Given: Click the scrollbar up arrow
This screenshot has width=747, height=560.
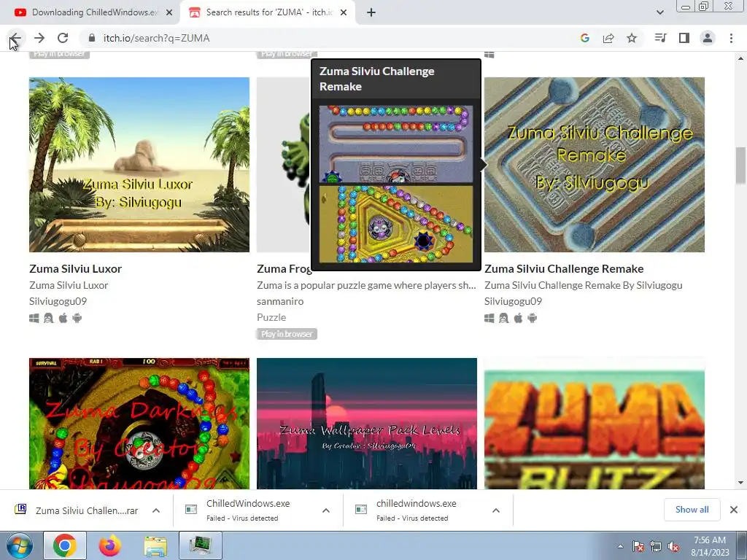Looking at the screenshot, I should tap(740, 58).
